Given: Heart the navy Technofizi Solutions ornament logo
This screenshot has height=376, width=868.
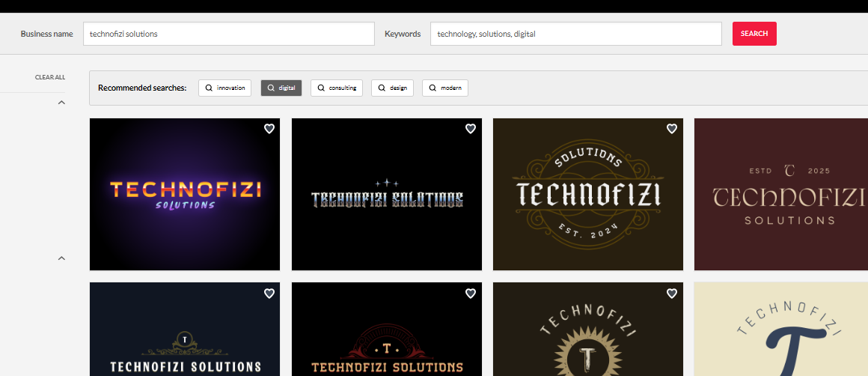Looking at the screenshot, I should 269,294.
